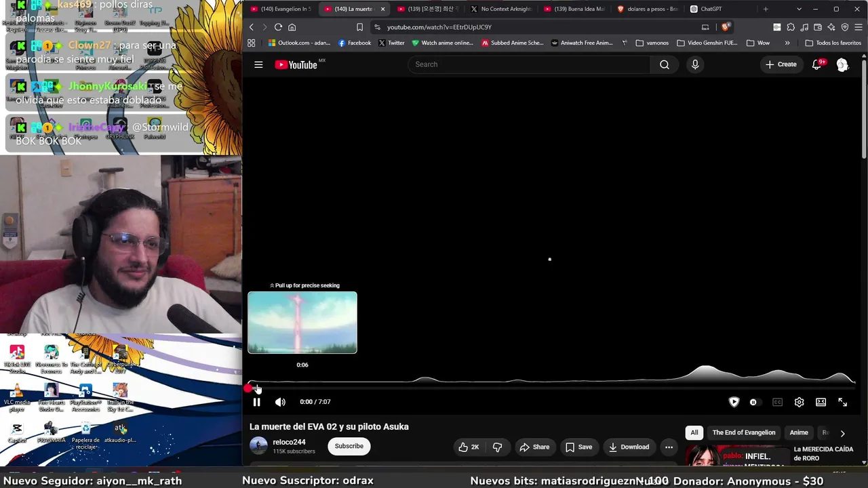Like the video with thumbs up
This screenshot has width=868, height=488.
(x=469, y=447)
